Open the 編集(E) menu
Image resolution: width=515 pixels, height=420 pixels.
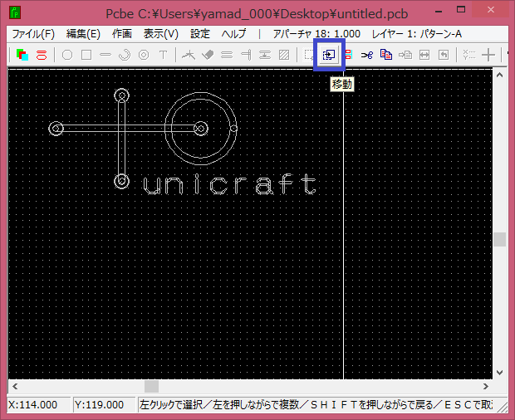(x=83, y=34)
